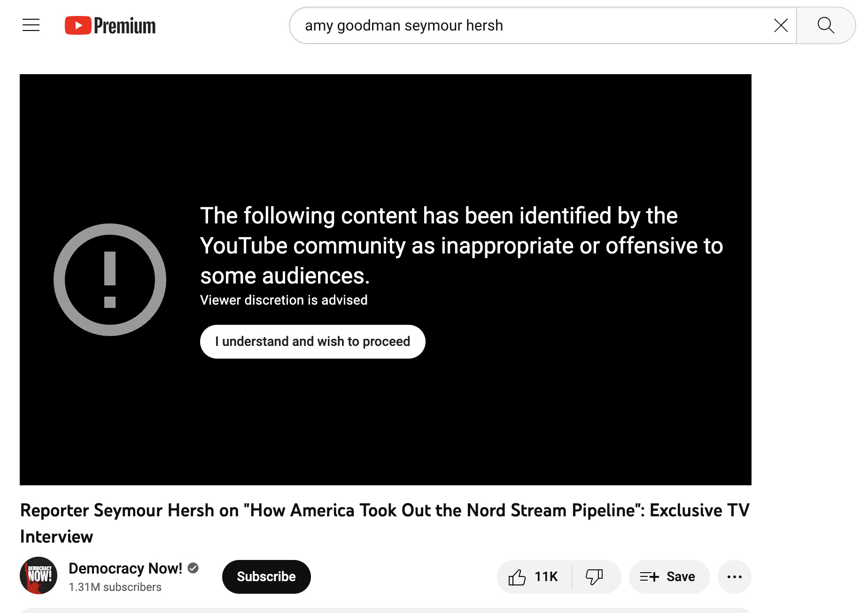This screenshot has width=868, height=613.
Task: Open the Democracy Now! channel avatar
Action: (x=39, y=576)
